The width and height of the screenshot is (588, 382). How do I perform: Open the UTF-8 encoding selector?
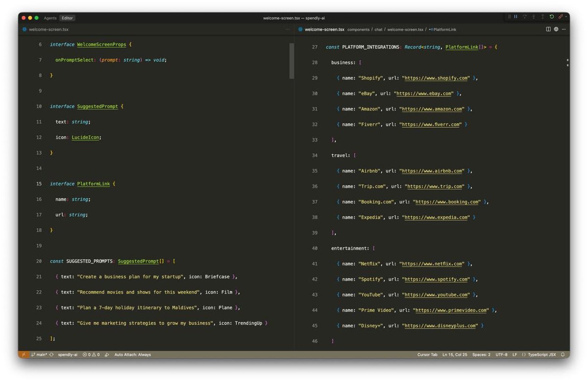(x=501, y=355)
